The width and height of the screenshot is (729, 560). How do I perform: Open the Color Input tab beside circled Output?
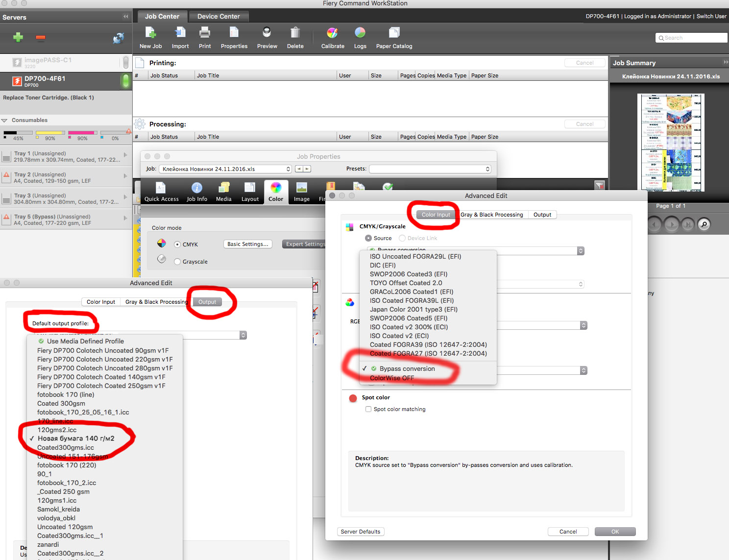pyautogui.click(x=101, y=302)
